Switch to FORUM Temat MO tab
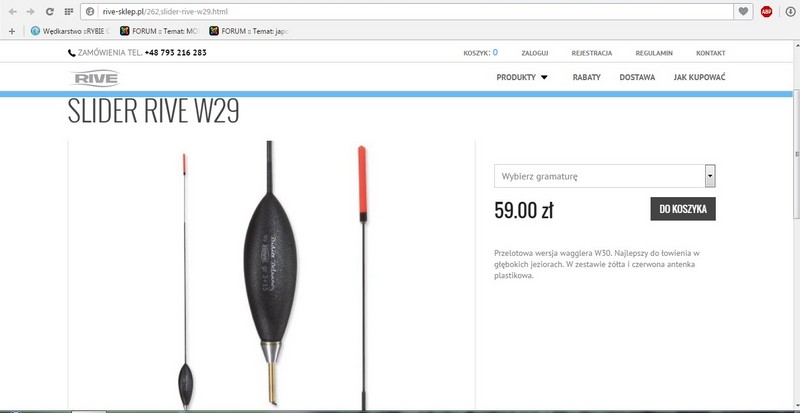Screen dimensions: 800x413 [x=159, y=31]
